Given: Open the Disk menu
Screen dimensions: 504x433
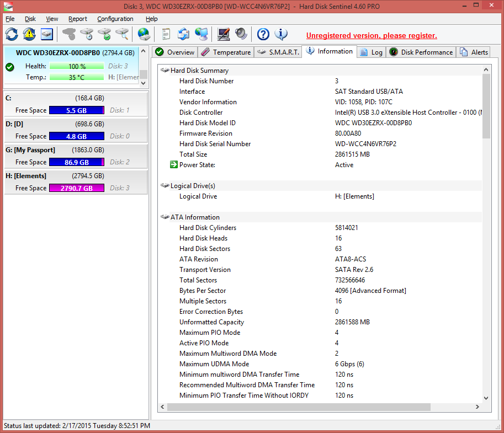Looking at the screenshot, I should pos(30,19).
